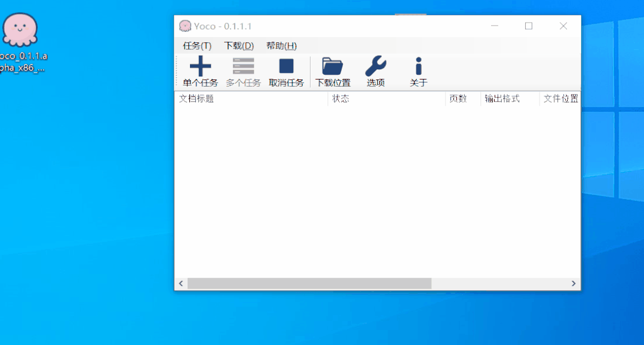Viewport: 644px width, 345px height.
Task: Open the 任务(T) menu
Action: (197, 46)
